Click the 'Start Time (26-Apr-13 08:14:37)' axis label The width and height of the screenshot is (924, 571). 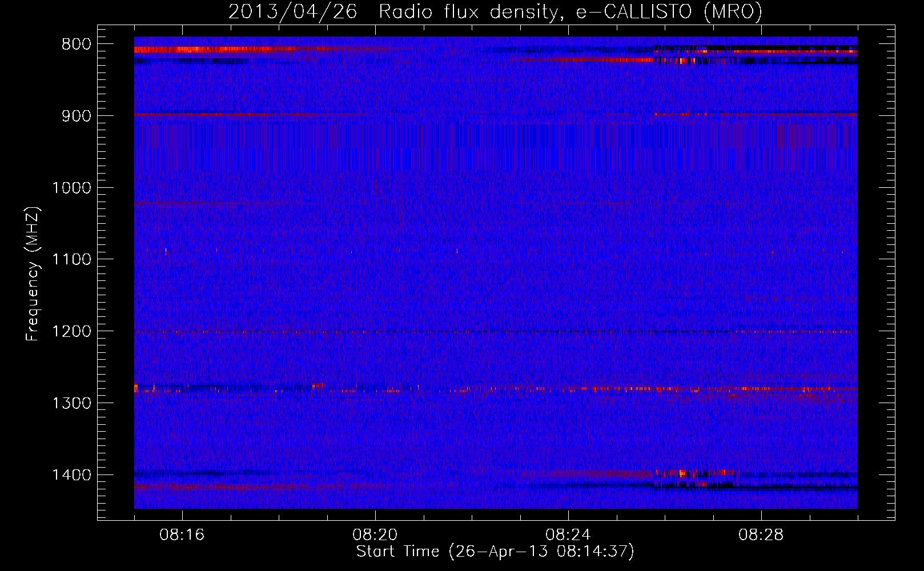coord(495,552)
